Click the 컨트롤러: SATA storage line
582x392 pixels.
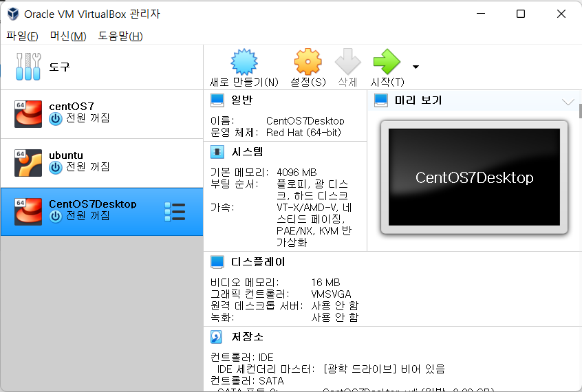tap(247, 381)
